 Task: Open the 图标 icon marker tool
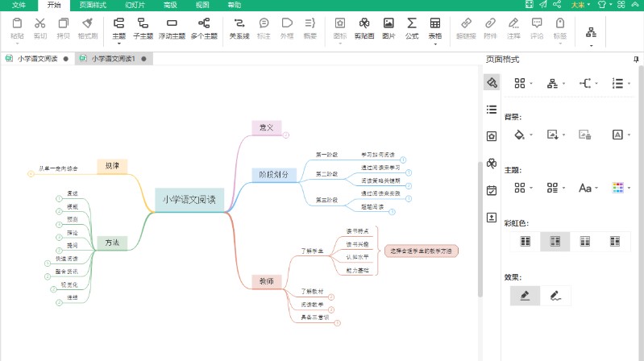pos(340,24)
